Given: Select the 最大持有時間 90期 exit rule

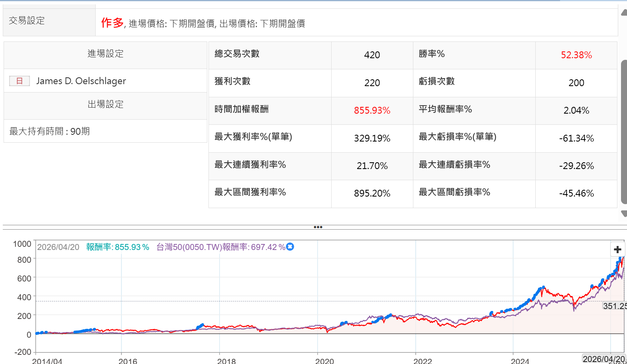Looking at the screenshot, I should click(x=50, y=131).
